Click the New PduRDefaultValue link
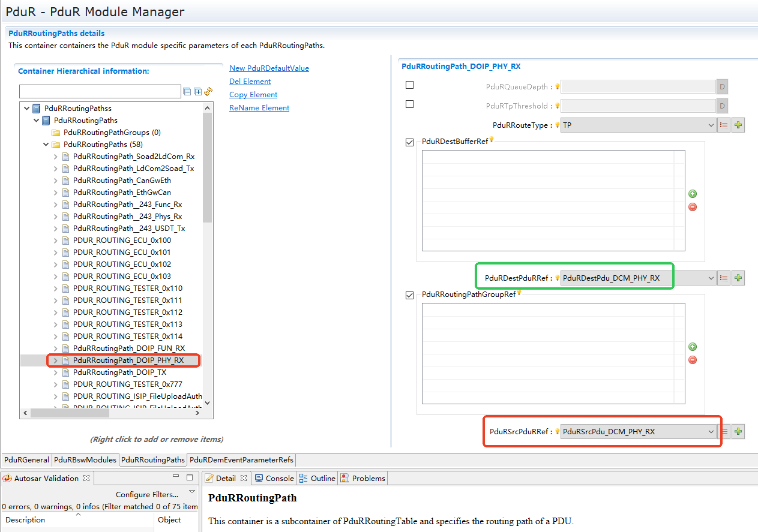 [269, 68]
